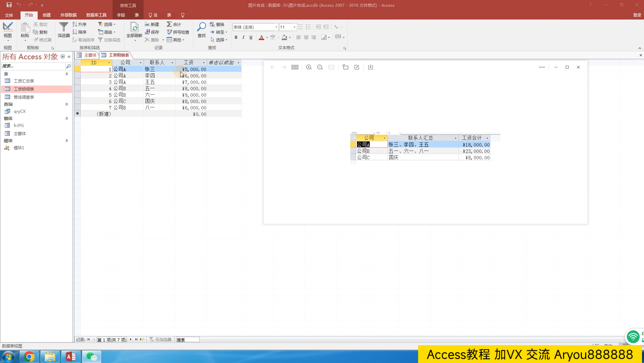Open the background fill color dropdown arrow
Screen dimensions: 644x363
tap(290, 37)
